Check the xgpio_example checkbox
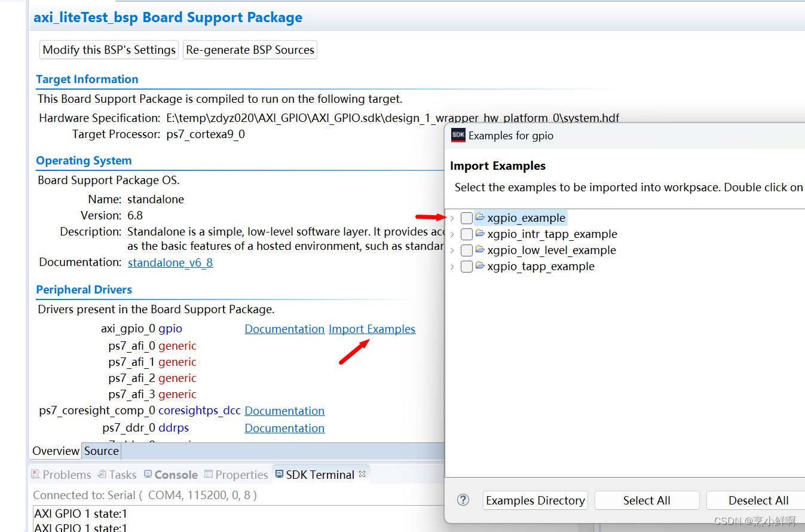Screen dimensions: 805x532 click(467, 218)
